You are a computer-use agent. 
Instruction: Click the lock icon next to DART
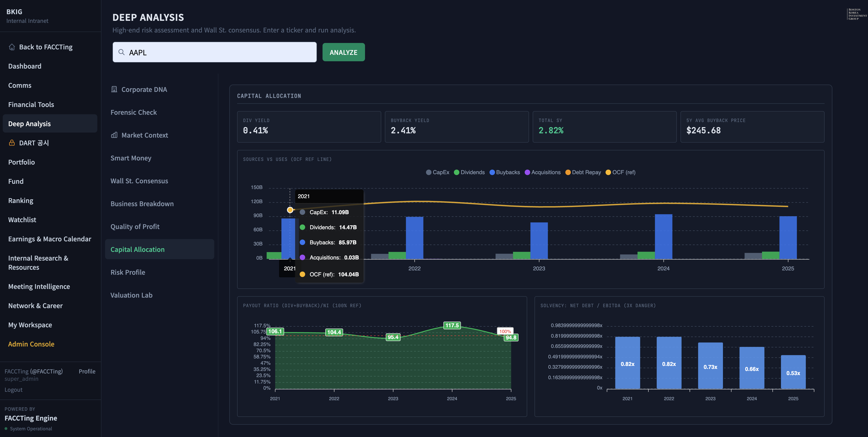pos(12,143)
